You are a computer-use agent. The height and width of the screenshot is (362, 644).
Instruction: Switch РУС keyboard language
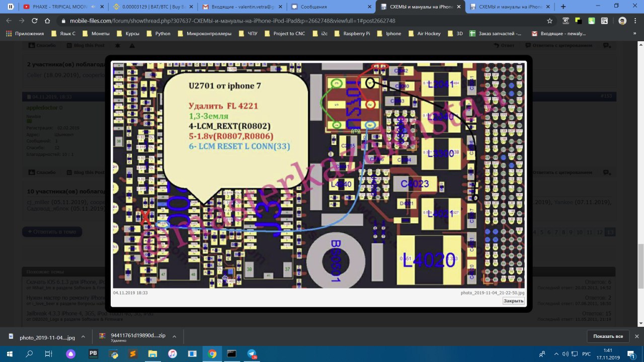586,354
